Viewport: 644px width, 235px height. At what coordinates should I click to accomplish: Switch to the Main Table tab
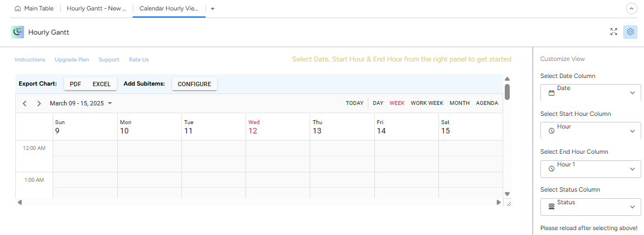pos(34,9)
